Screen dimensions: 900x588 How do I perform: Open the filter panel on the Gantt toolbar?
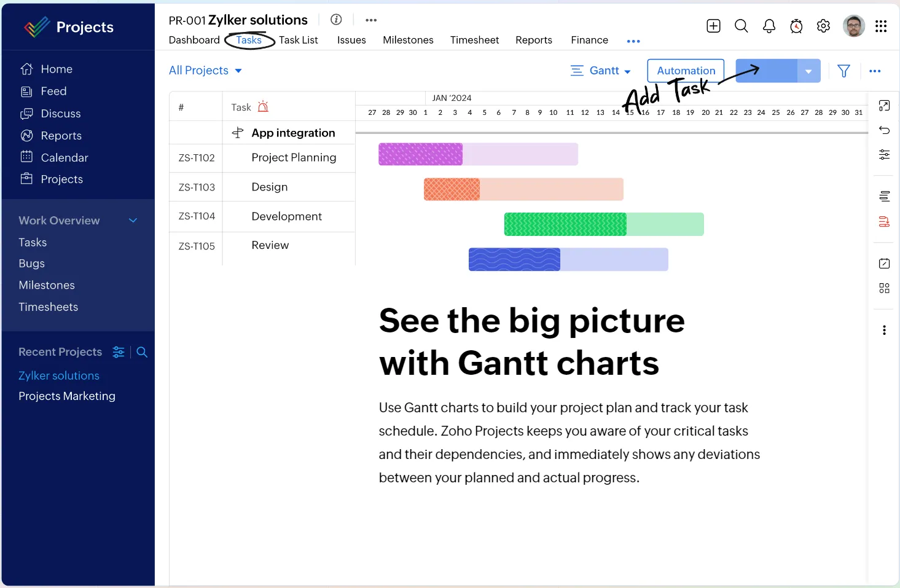coord(843,71)
